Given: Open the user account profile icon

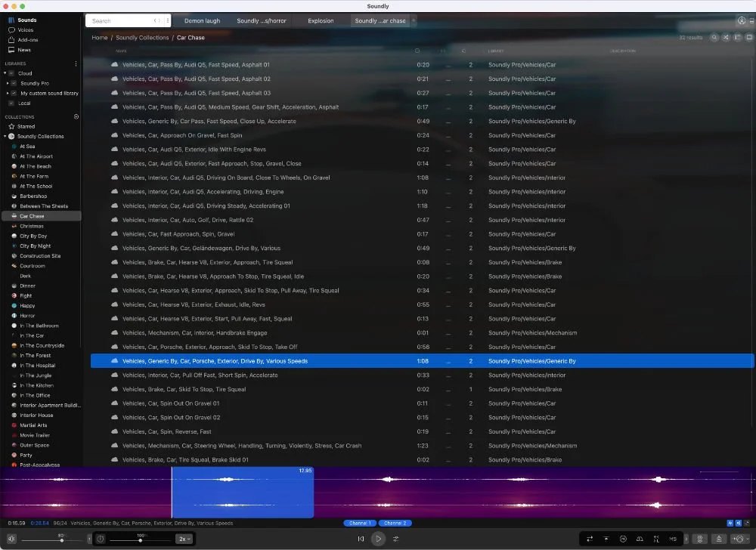Looking at the screenshot, I should click(x=741, y=20).
